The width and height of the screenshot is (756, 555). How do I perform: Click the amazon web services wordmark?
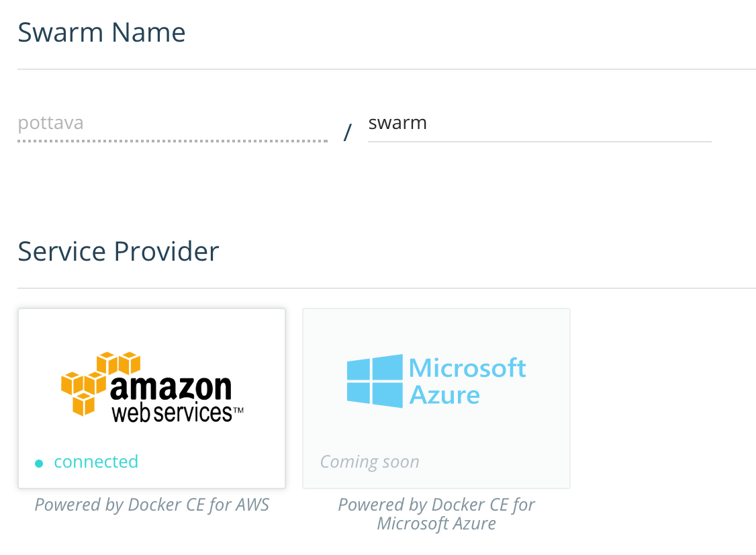[x=177, y=400]
